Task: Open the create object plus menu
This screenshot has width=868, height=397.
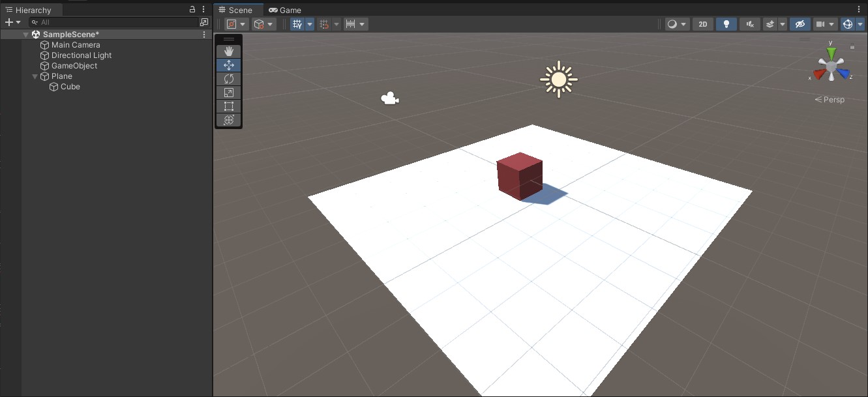Action: (12, 22)
